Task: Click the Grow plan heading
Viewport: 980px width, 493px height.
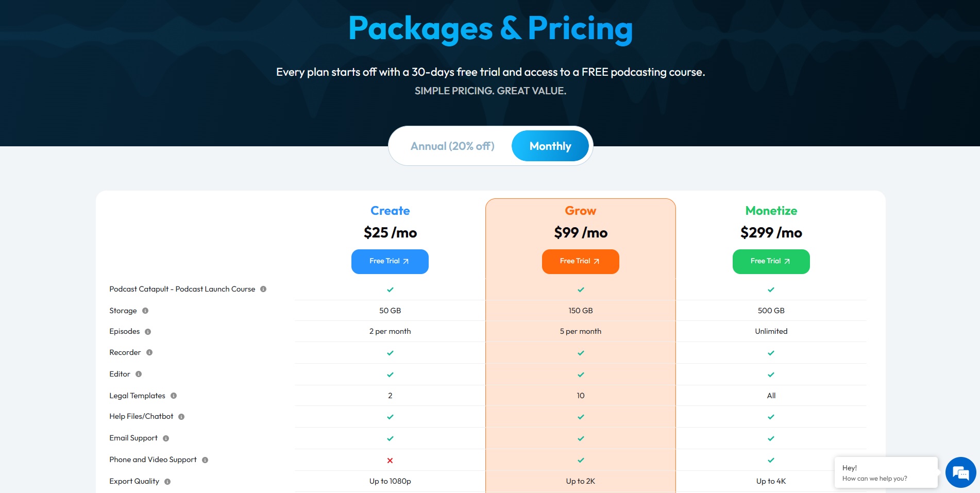Action: 580,211
